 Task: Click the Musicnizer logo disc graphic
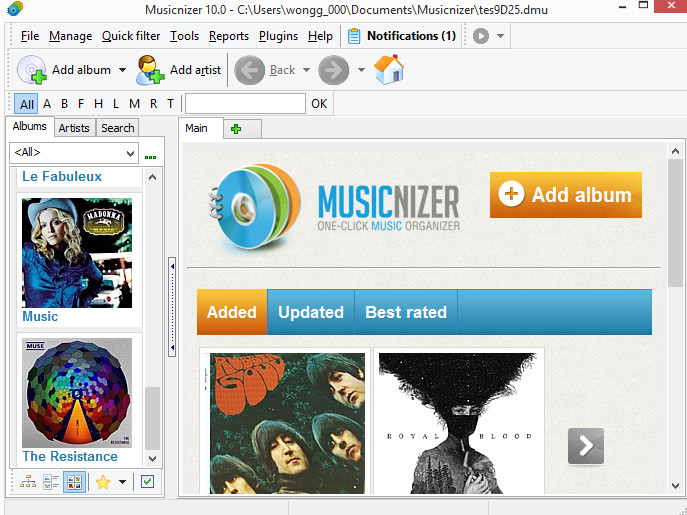coord(255,207)
